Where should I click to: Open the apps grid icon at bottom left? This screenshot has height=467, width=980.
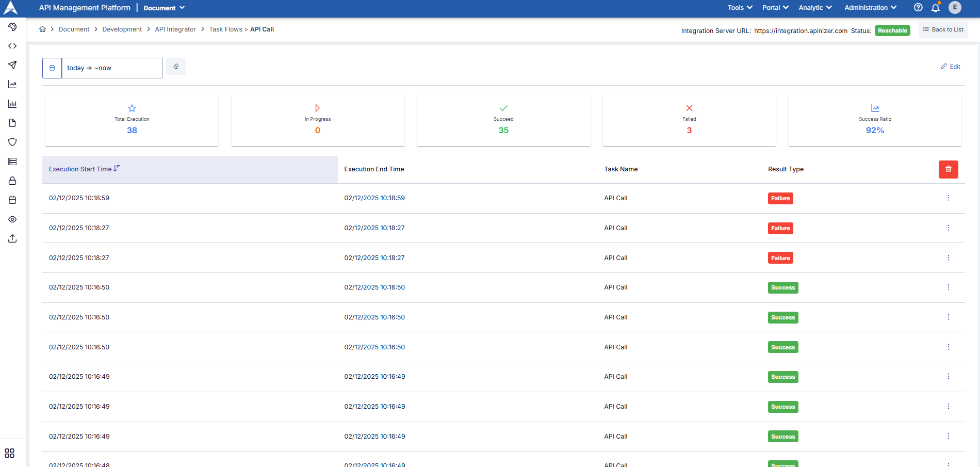point(10,453)
